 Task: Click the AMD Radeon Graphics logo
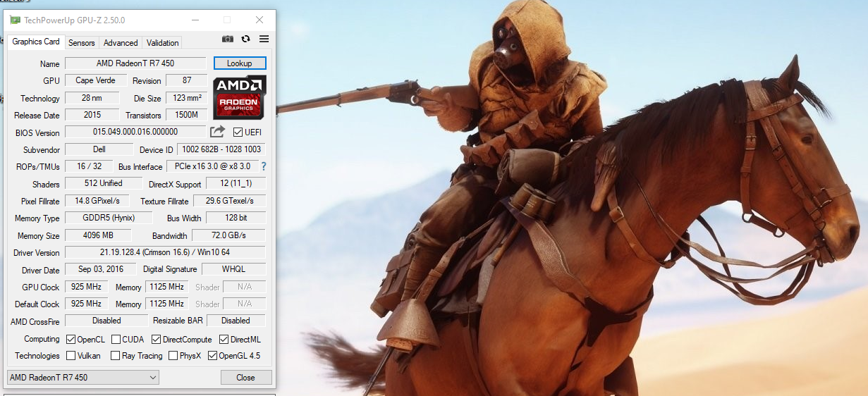(240, 97)
